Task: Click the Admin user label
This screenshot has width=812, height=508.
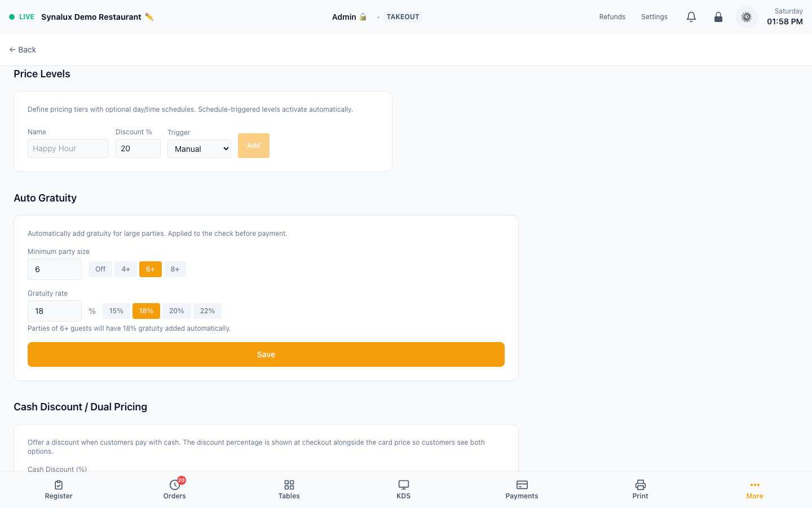Action: click(344, 17)
